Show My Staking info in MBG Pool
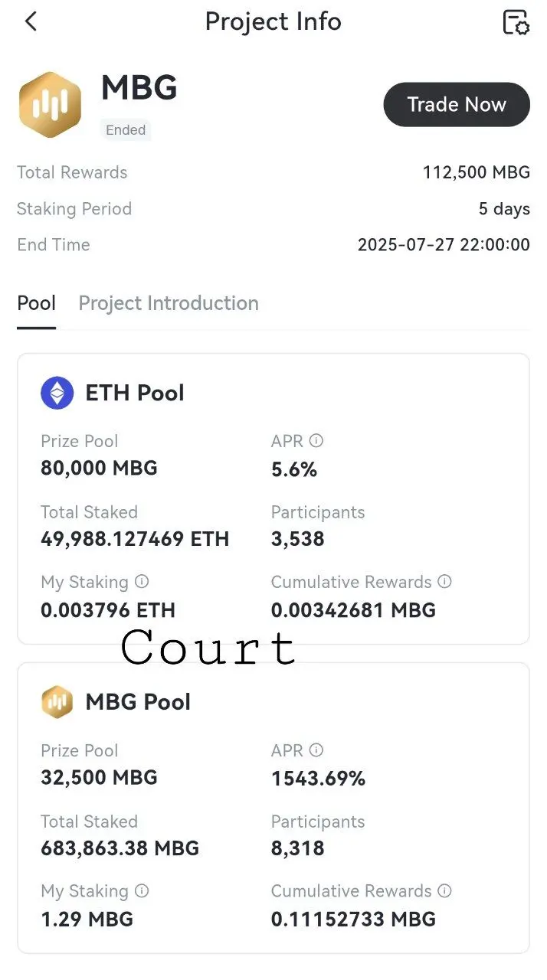The width and height of the screenshot is (547, 980). (x=142, y=891)
